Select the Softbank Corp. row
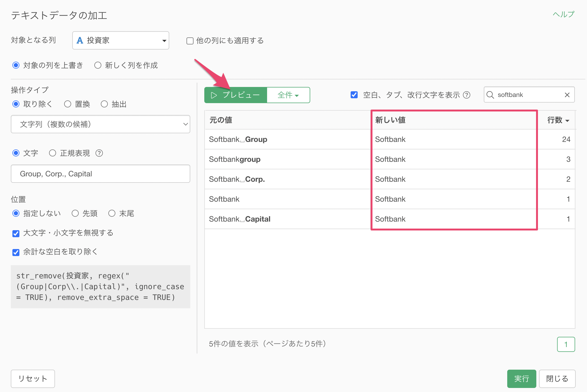This screenshot has height=392, width=587. (390, 179)
